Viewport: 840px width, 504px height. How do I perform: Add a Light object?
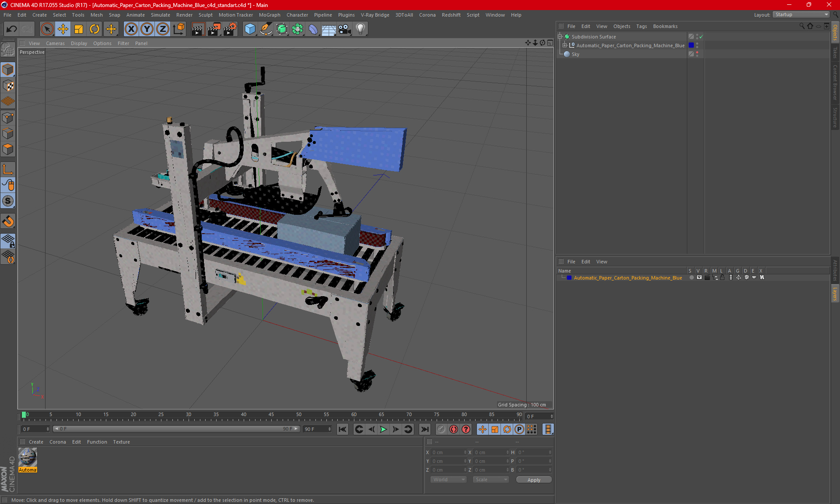click(360, 29)
